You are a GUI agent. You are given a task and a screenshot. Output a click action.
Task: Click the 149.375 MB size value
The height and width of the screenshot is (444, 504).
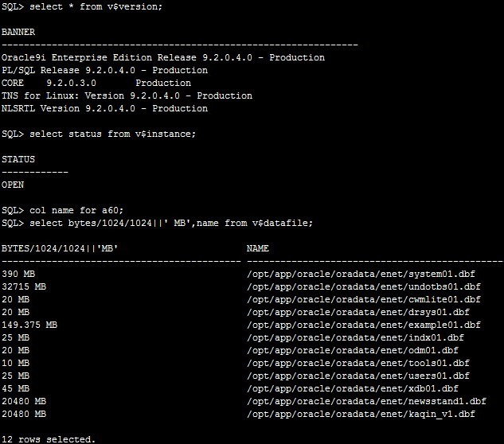click(x=29, y=325)
